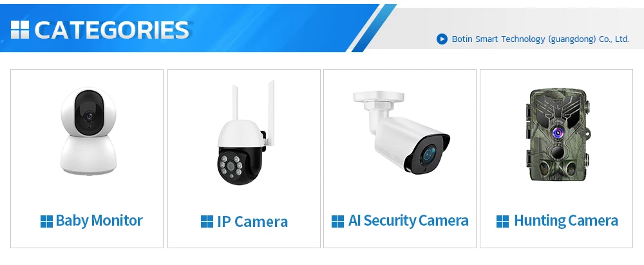The width and height of the screenshot is (644, 265).
Task: Select the white round baby monitor image
Action: [x=88, y=132]
